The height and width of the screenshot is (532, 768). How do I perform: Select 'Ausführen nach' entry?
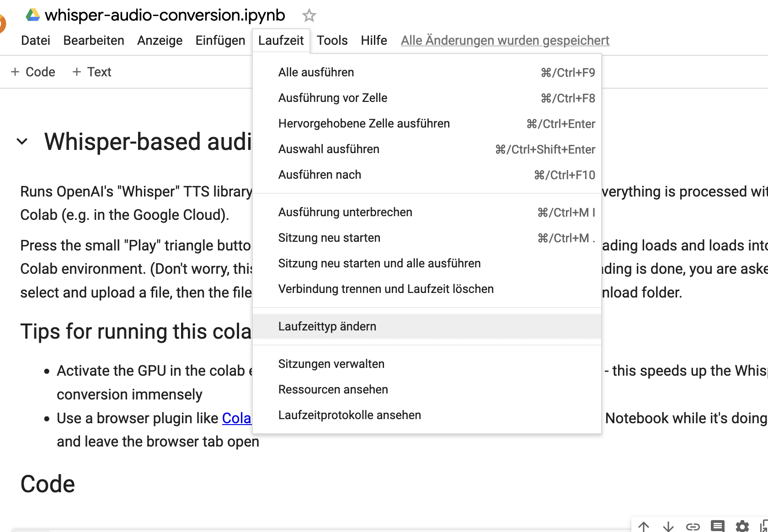click(427, 175)
